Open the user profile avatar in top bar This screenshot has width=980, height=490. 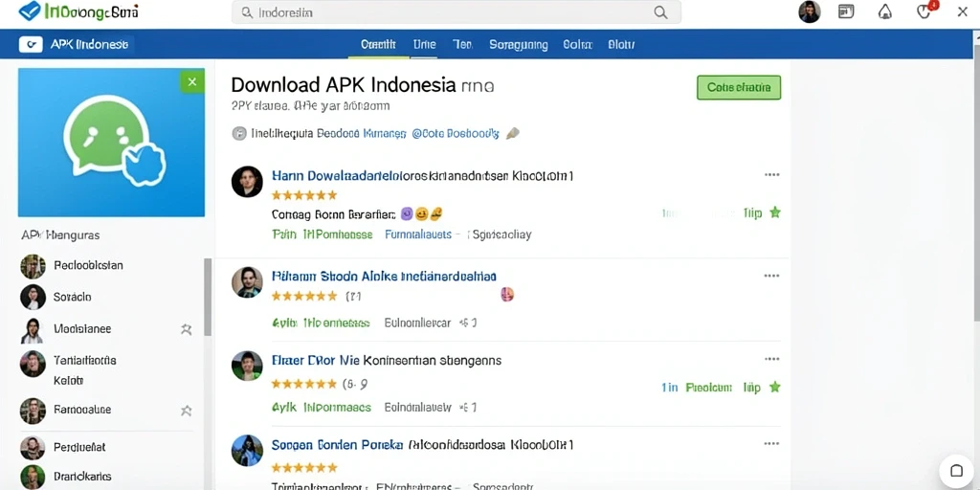(810, 11)
